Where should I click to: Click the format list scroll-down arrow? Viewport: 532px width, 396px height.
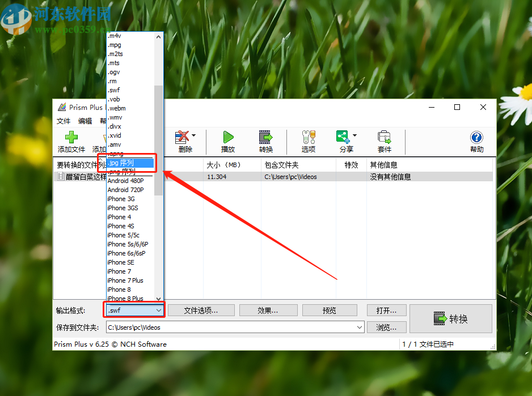pyautogui.click(x=158, y=299)
